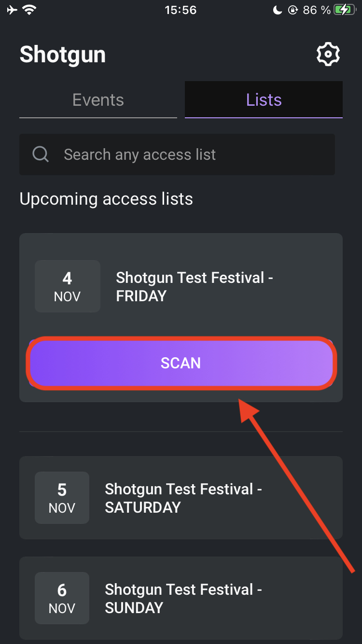Open settings via the gear icon
Viewport: 362px width, 644px height.
point(328,54)
